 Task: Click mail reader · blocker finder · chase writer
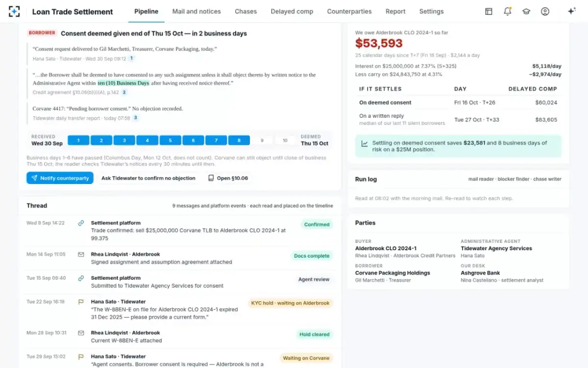(515, 180)
